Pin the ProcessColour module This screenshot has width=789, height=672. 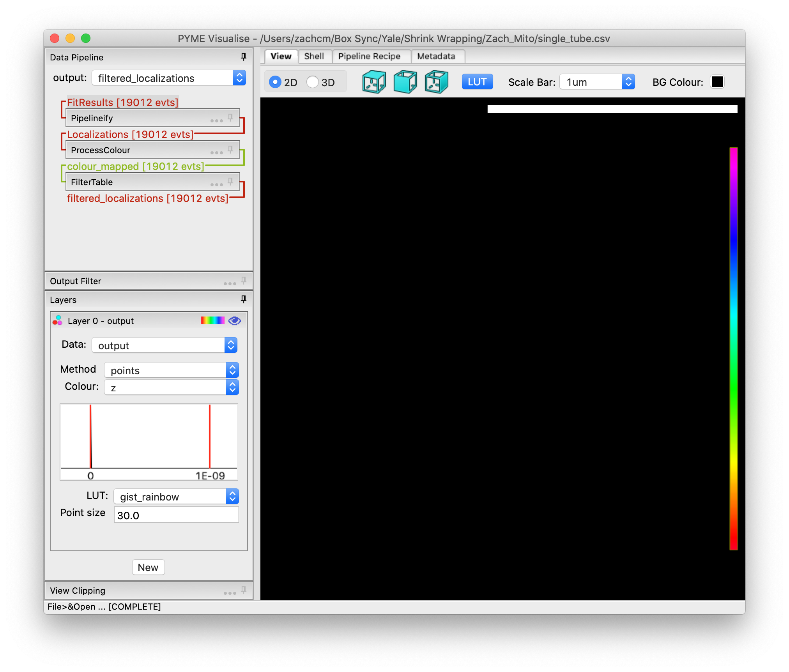click(230, 149)
